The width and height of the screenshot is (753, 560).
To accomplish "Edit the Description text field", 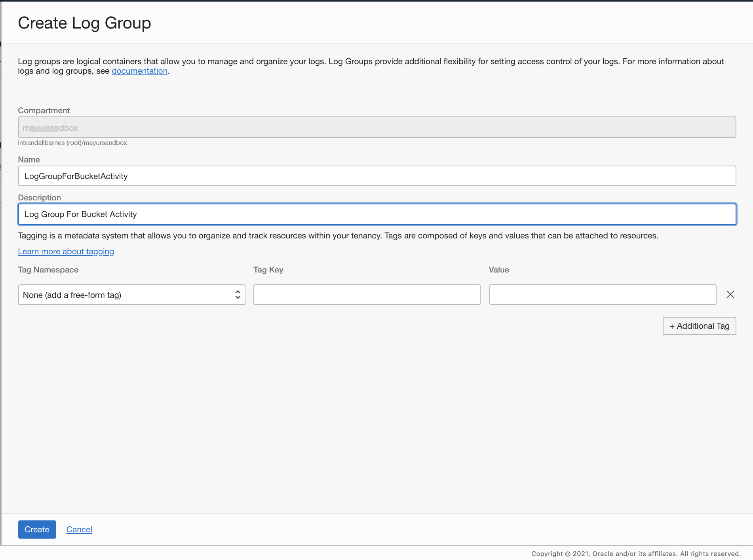I will [x=376, y=214].
